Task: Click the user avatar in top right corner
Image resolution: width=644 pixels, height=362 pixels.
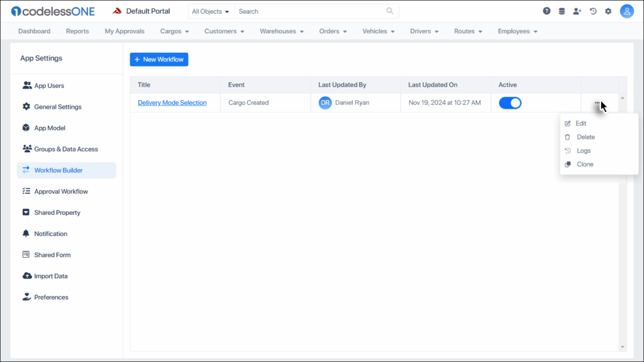Action: pos(626,11)
